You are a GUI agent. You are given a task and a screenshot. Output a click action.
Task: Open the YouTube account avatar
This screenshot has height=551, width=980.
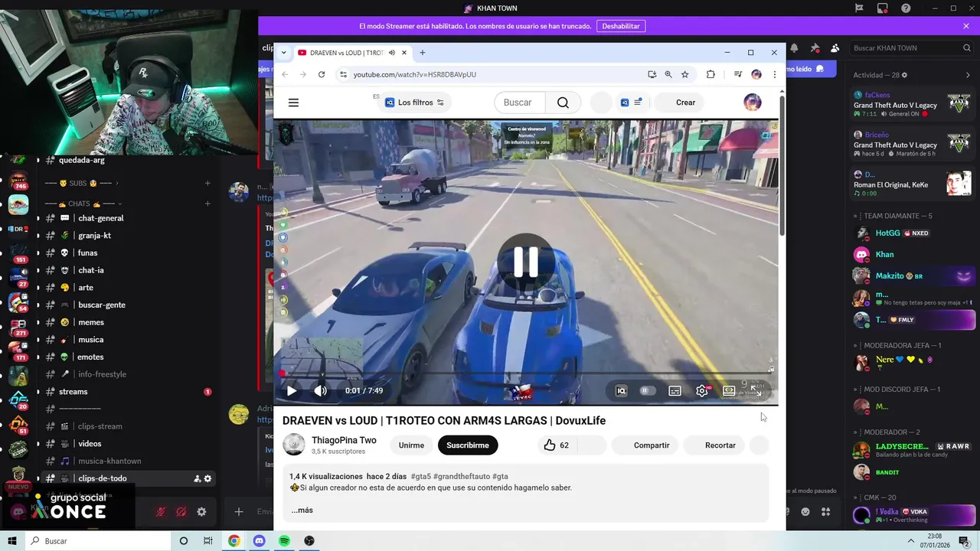click(753, 103)
